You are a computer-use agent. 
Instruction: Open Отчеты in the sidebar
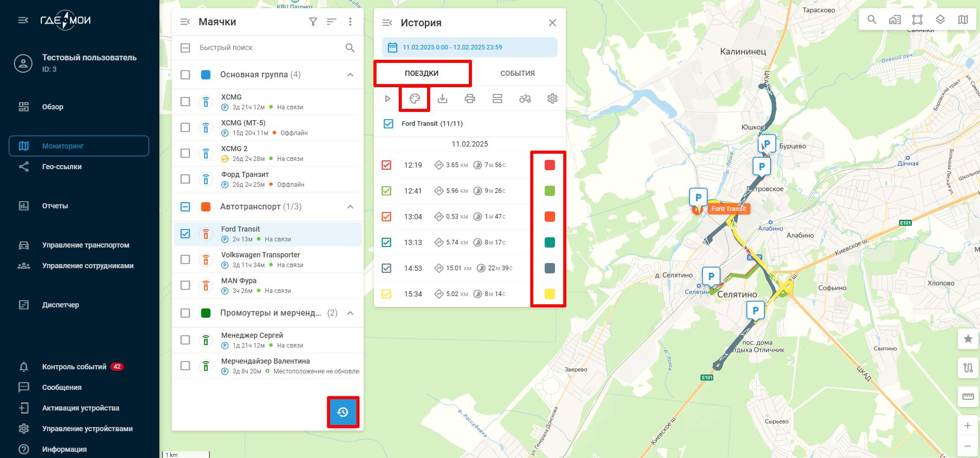[x=55, y=206]
